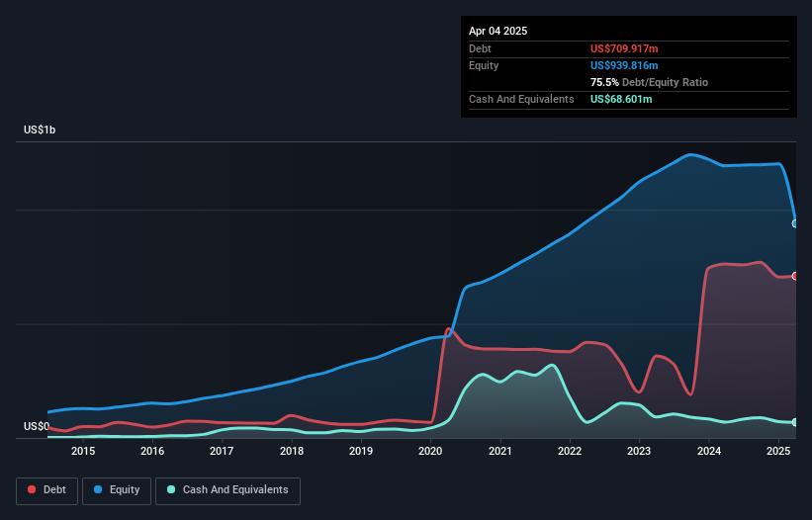Viewport: 812px width, 520px height.
Task: Click the US$0 y-axis label
Action: (x=37, y=426)
